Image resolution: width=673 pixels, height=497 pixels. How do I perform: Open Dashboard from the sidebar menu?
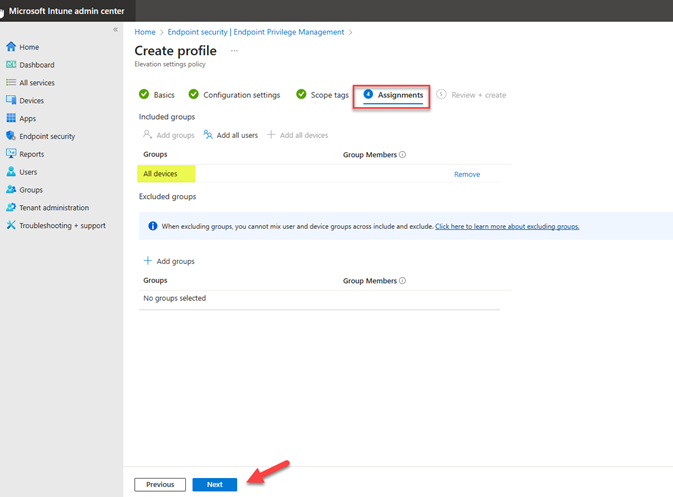37,65
